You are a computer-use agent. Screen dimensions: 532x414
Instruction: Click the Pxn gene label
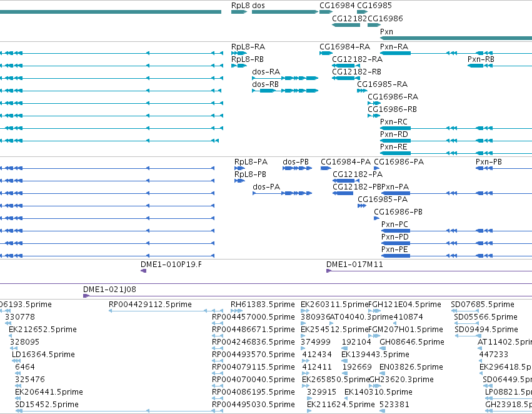click(x=386, y=31)
